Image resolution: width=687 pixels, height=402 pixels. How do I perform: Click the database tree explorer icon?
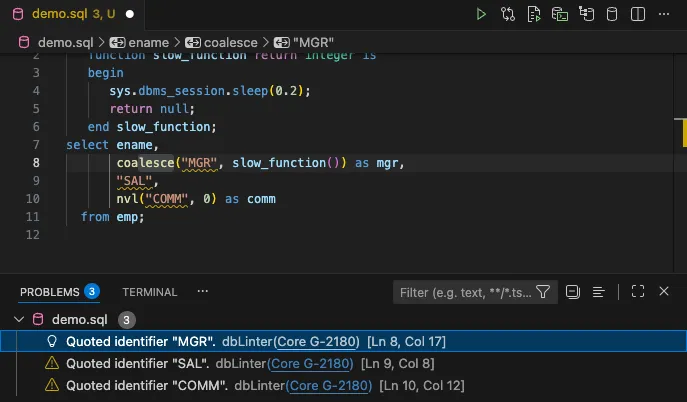(x=587, y=14)
